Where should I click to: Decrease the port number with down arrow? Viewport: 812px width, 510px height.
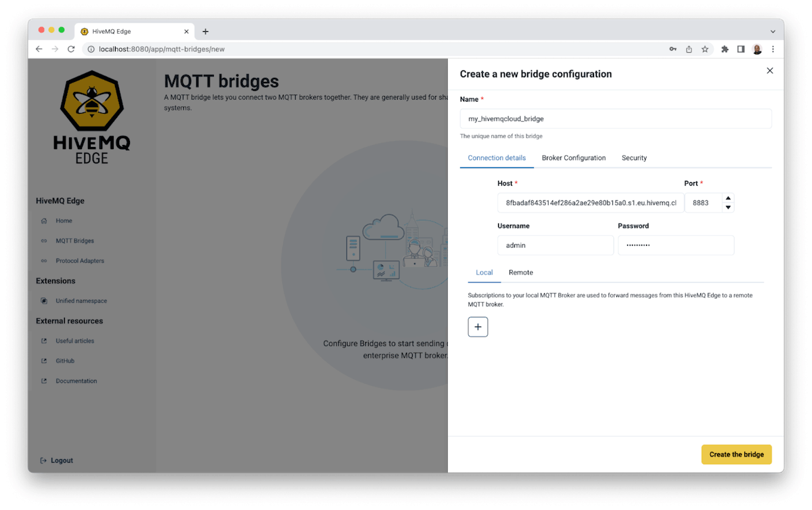click(x=728, y=207)
